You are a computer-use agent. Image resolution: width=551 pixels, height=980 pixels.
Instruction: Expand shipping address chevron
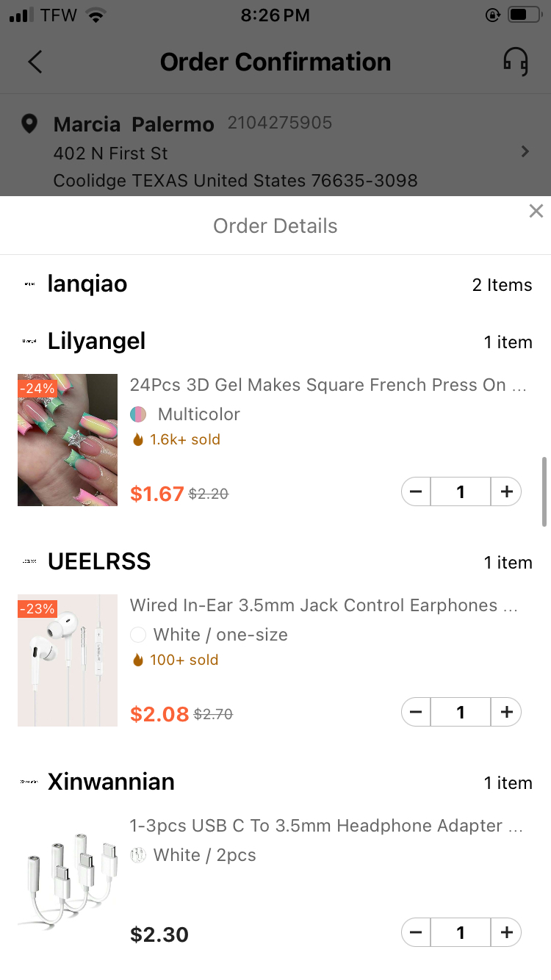click(525, 151)
